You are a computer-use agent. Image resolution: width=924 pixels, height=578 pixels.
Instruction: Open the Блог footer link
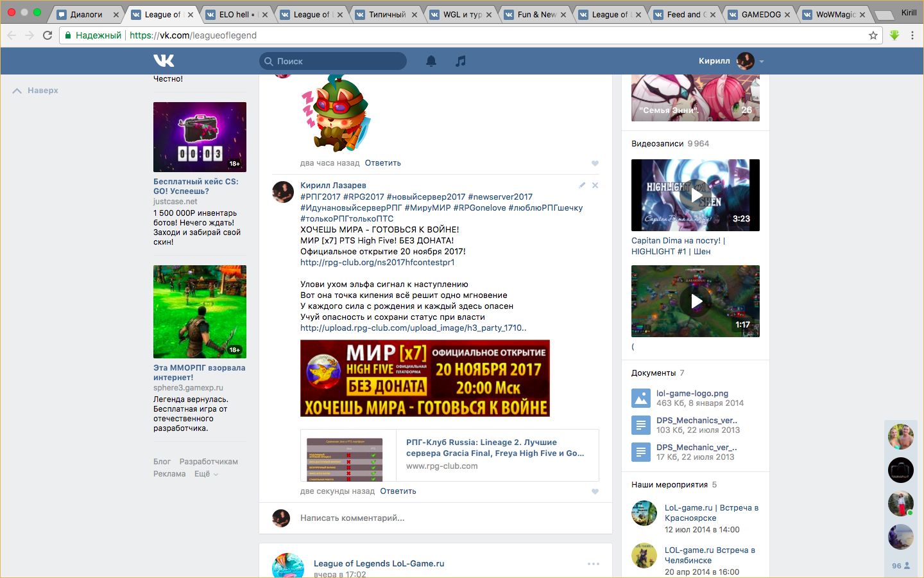[162, 462]
